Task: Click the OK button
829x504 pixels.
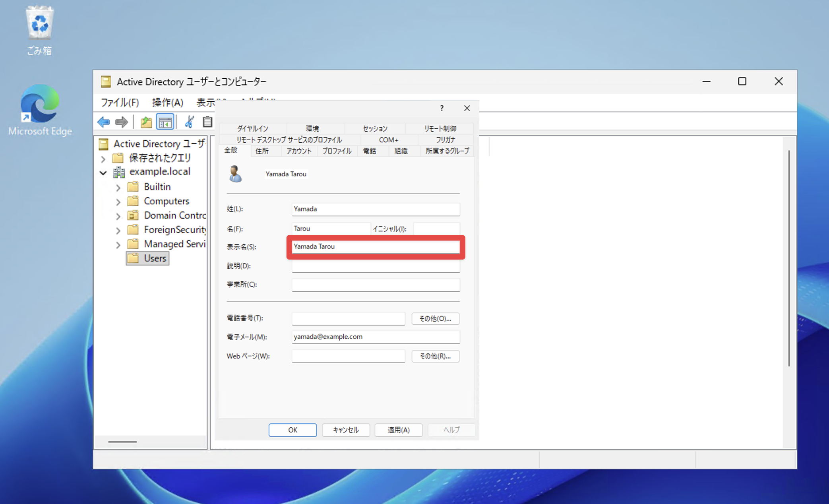Action: [292, 430]
